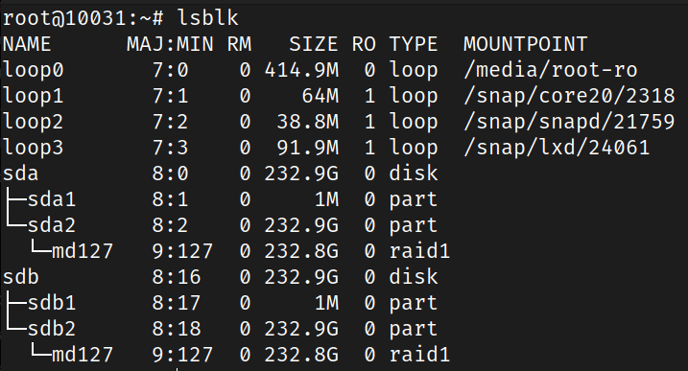Viewport: 688px width, 371px height.
Task: Select the NAME column header
Action: pos(27,44)
